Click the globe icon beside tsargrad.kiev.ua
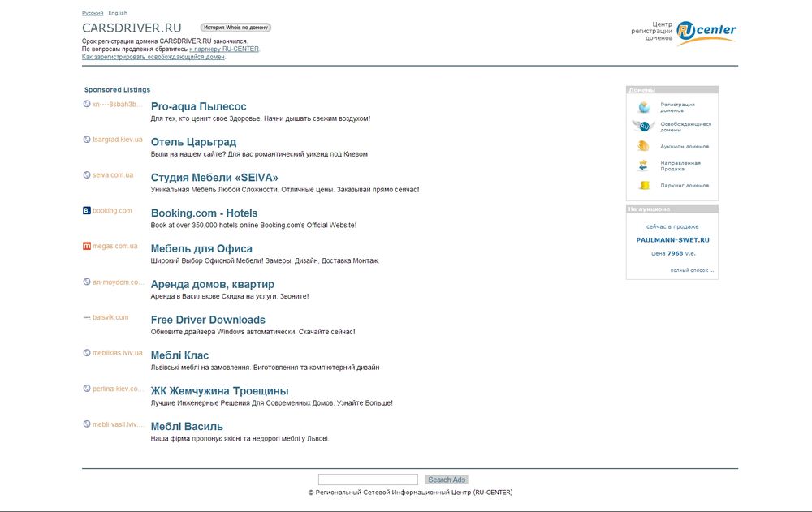This screenshot has width=812, height=512. [87, 140]
